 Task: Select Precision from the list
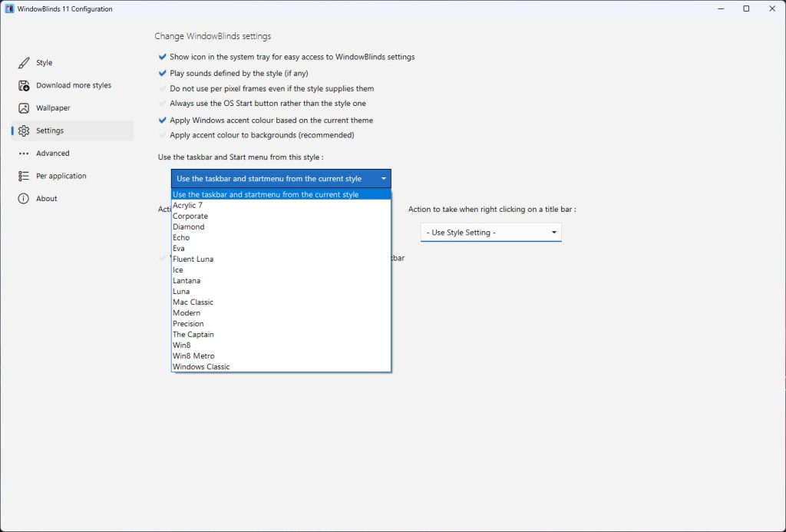point(281,324)
